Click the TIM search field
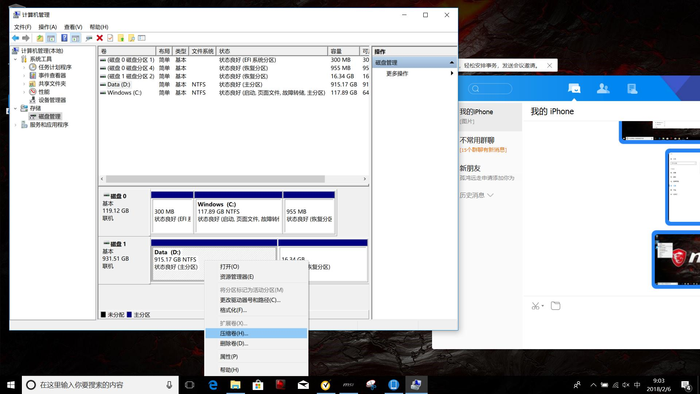Viewport: 700px width, 394px height. [x=490, y=88]
